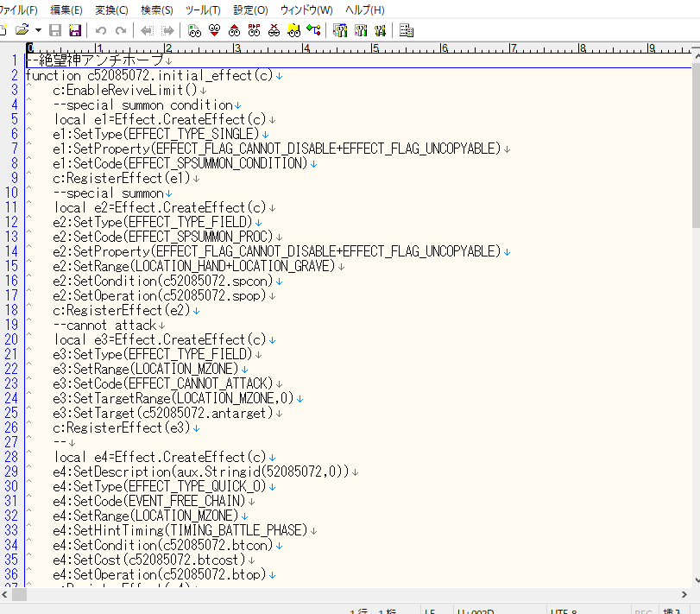Click '--special summon condition' comment
Image resolution: width=700 pixels, height=614 pixels.
point(143,104)
